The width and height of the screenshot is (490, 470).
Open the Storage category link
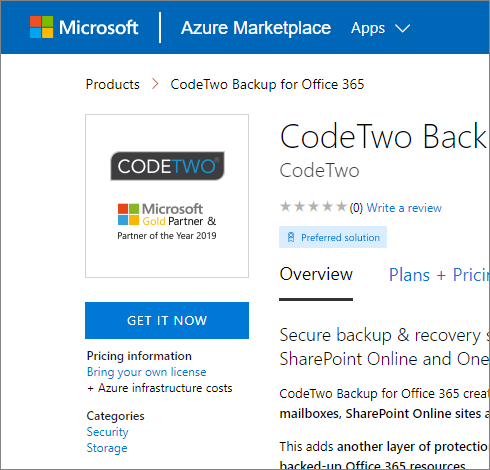(x=107, y=448)
